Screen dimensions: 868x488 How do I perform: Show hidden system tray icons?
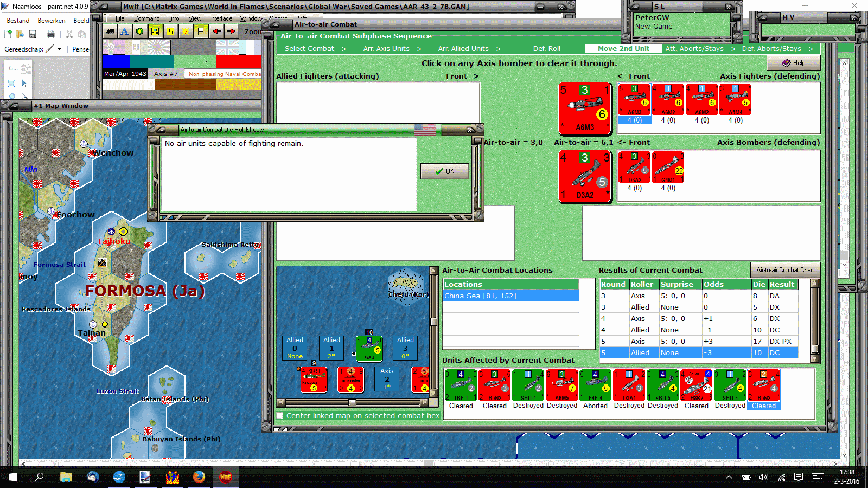point(729,477)
